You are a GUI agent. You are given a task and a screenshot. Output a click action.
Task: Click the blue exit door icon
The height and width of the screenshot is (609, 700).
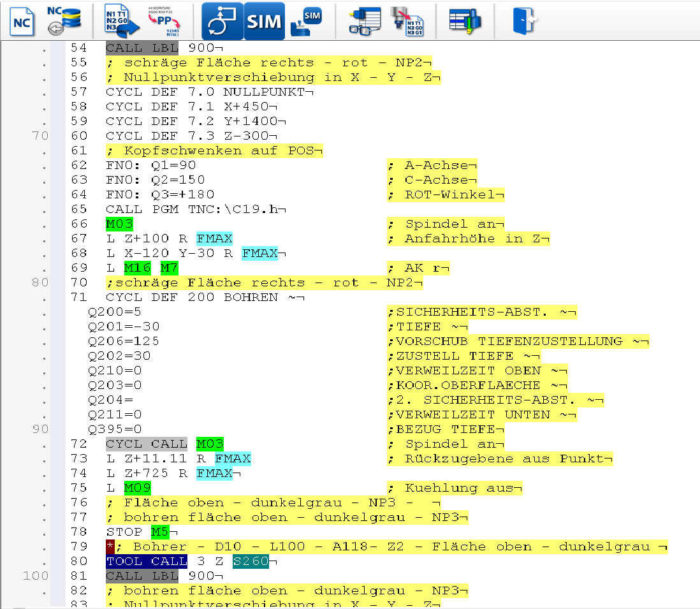click(x=523, y=21)
